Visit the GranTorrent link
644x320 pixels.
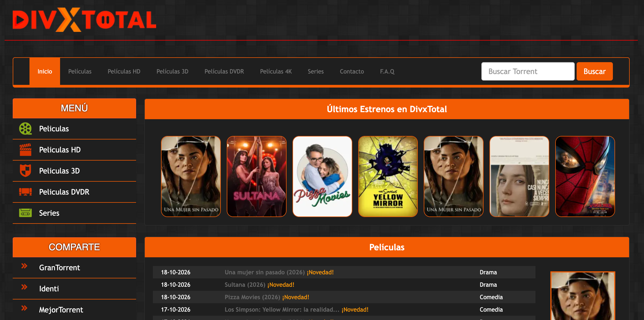pos(60,268)
